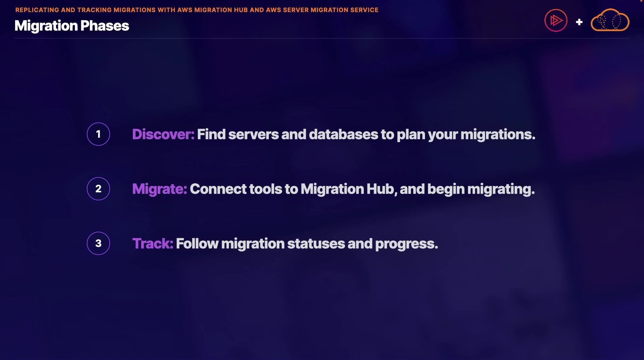644x360 pixels.
Task: Select the circled number 1 badge
Action: click(98, 134)
